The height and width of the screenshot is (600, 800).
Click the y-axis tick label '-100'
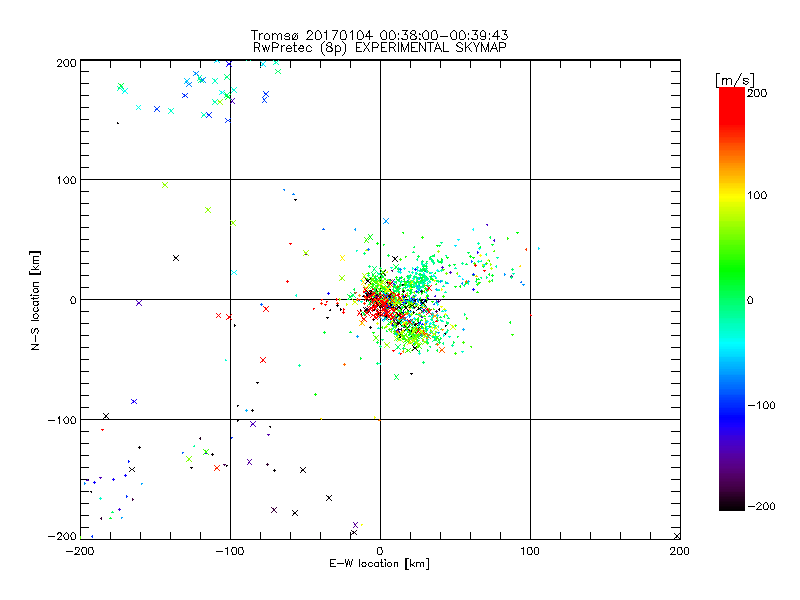coord(62,420)
